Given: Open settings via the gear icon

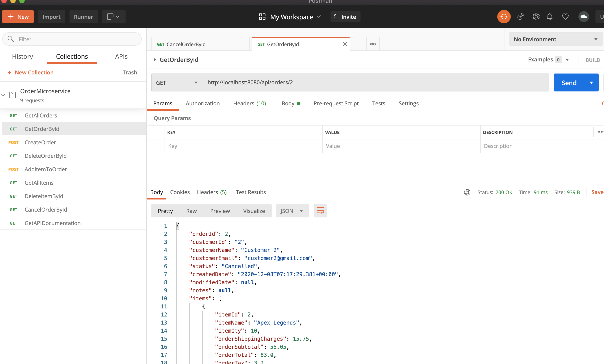Looking at the screenshot, I should point(536,17).
